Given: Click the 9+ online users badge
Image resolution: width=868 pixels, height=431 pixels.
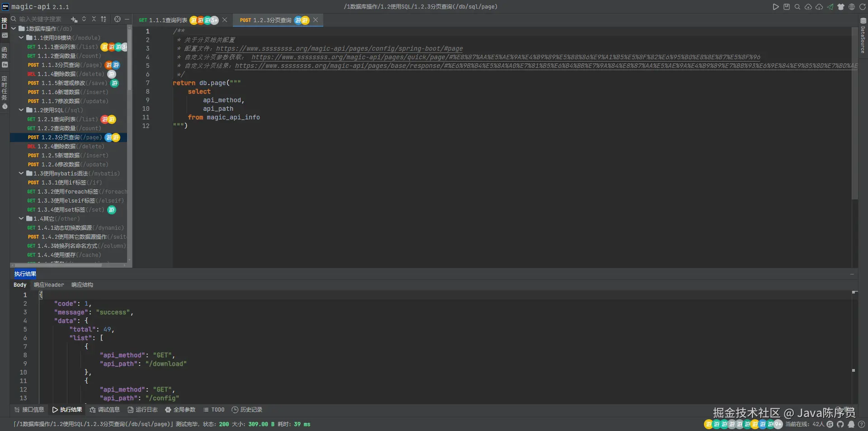Looking at the screenshot, I should click(778, 424).
